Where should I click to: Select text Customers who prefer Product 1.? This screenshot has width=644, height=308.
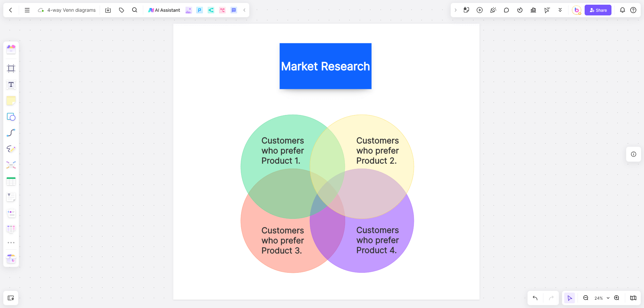[283, 150]
